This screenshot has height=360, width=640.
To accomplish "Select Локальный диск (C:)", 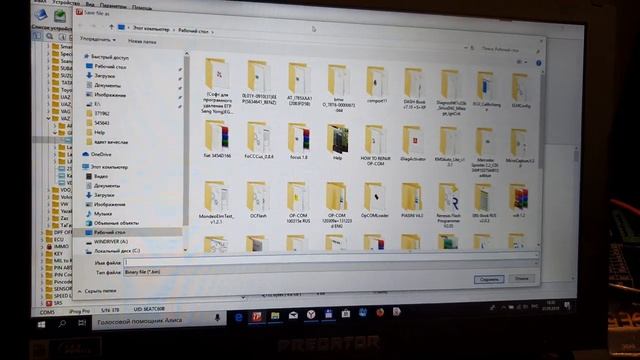I will pyautogui.click(x=113, y=251).
